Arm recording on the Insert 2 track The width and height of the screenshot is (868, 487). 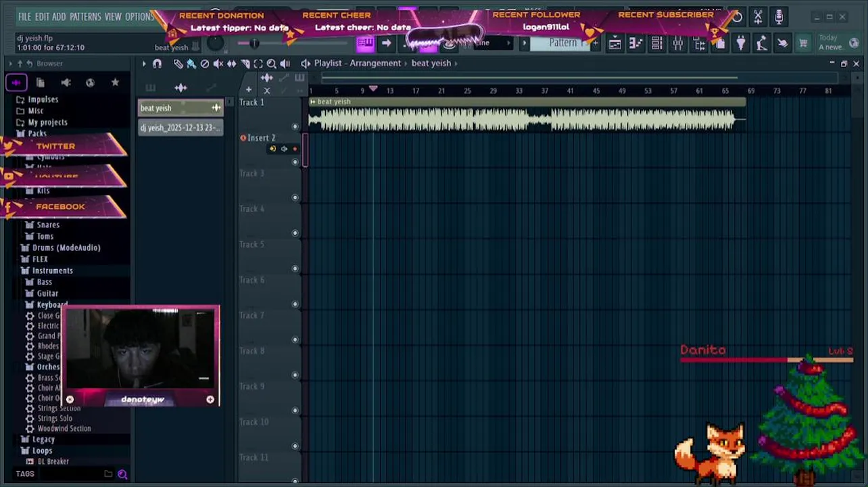(295, 149)
